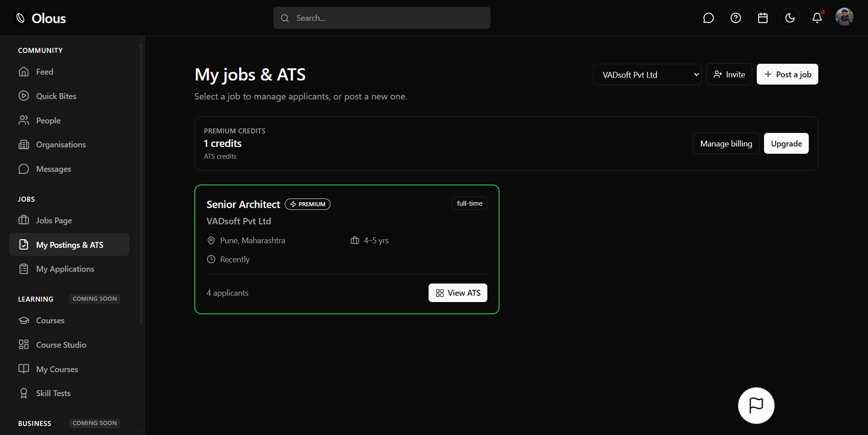The height and width of the screenshot is (435, 868).
Task: Click the Courses graduation cap icon
Action: (x=24, y=321)
